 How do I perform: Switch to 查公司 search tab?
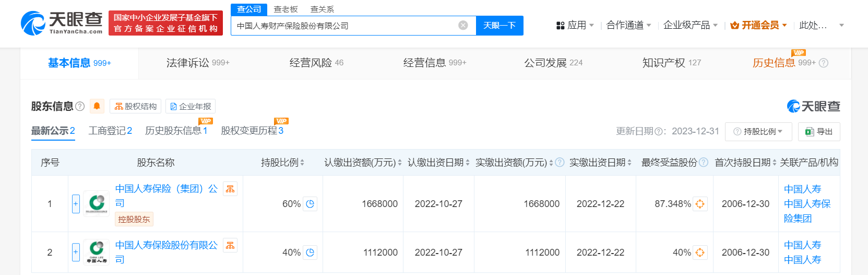point(249,9)
